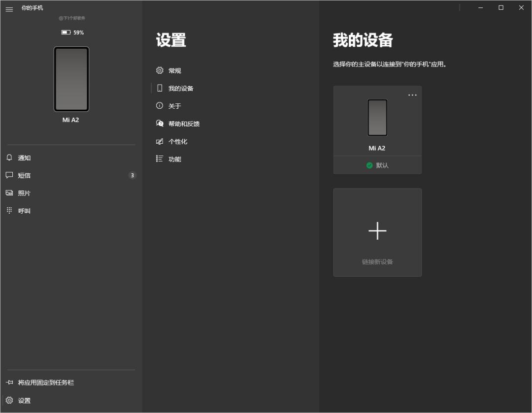The image size is (532, 413).
Task: Select the 呼叫 calls icon
Action: click(23, 211)
